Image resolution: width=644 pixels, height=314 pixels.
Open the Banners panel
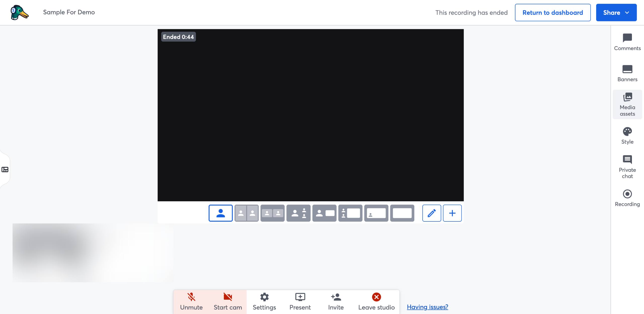tap(627, 73)
